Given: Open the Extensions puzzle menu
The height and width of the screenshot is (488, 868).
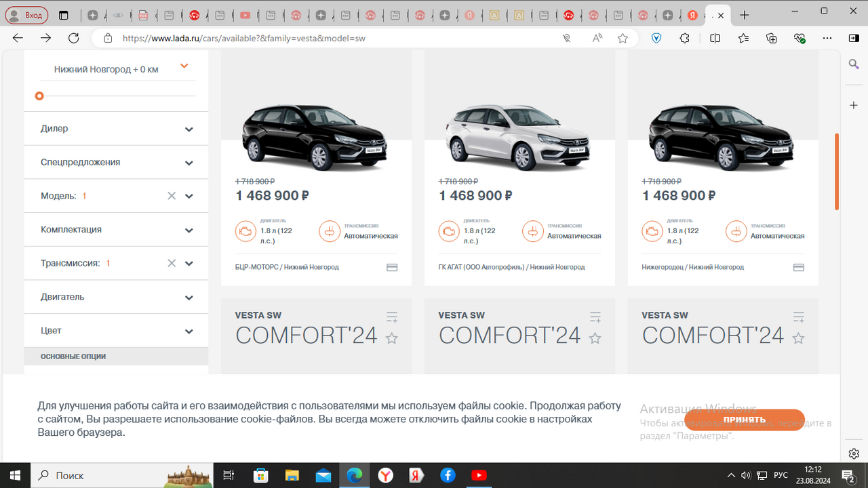Looking at the screenshot, I should (685, 39).
